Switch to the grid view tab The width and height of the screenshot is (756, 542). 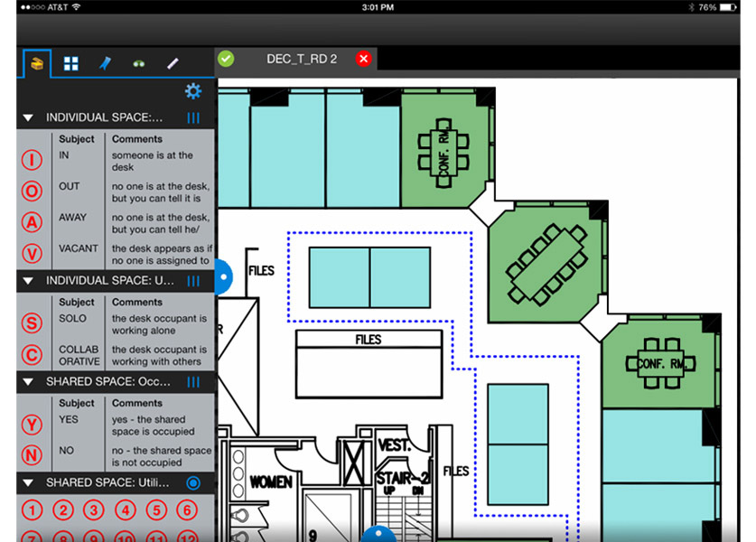point(70,63)
